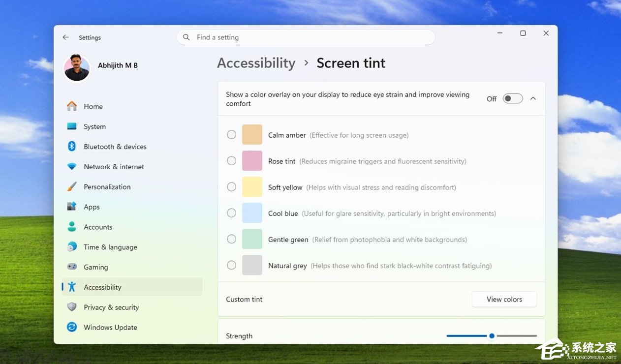Click the Gaming controller icon
The image size is (621, 364).
pos(72,267)
